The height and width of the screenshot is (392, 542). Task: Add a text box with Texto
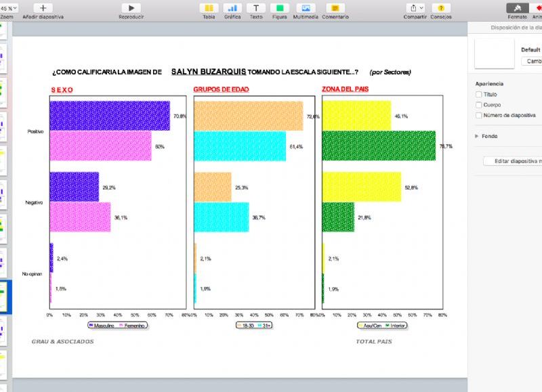pos(256,8)
